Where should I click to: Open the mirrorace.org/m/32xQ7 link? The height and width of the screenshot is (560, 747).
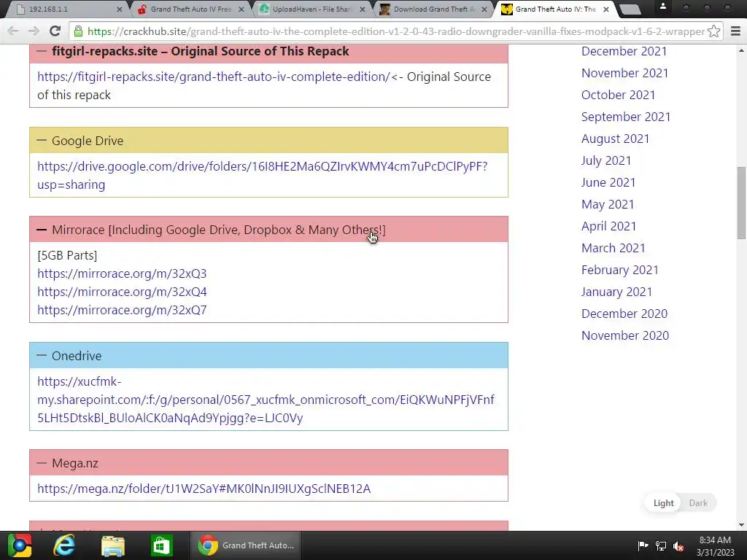coord(122,310)
